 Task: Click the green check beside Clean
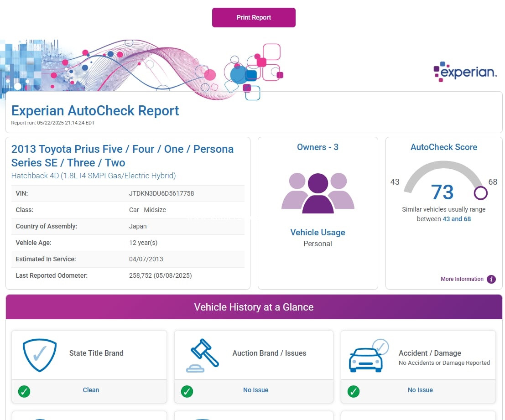24,391
